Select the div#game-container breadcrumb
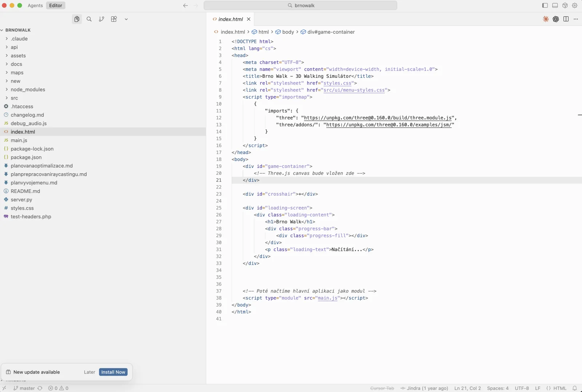Viewport: 582px width, 392px height. click(328, 32)
